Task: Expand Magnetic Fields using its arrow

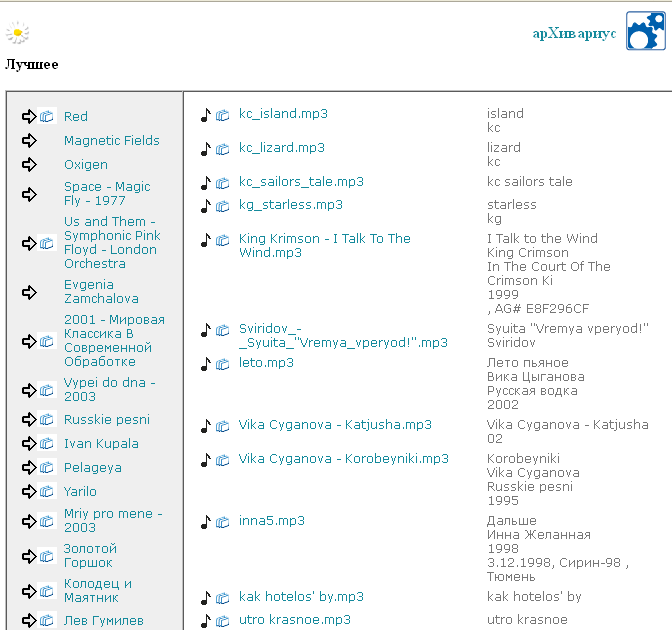Action: (x=29, y=141)
